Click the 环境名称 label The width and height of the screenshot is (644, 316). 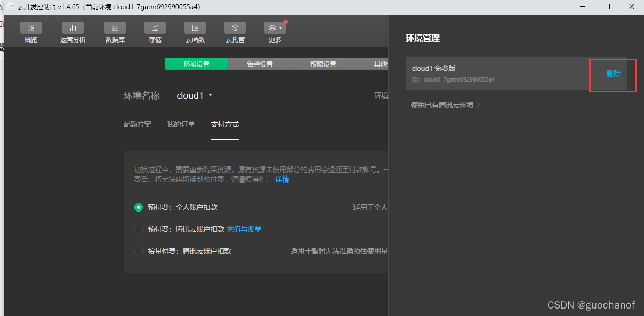[x=142, y=95]
